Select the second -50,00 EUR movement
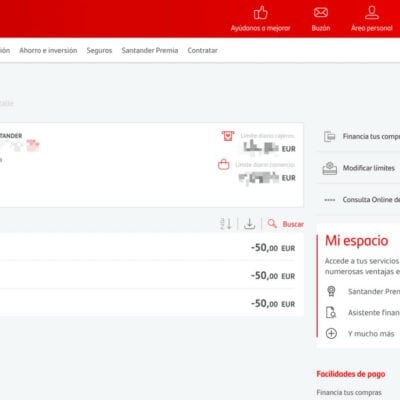The image size is (400, 400). (152, 275)
